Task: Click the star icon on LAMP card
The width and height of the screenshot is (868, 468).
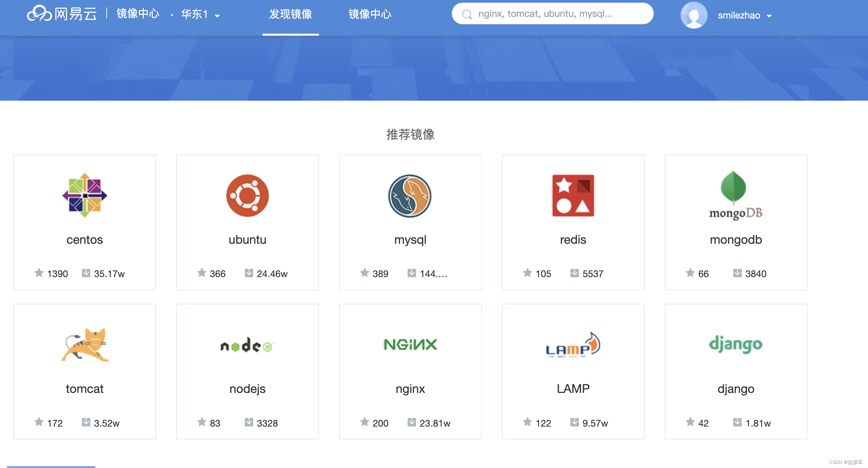Action: pos(527,422)
